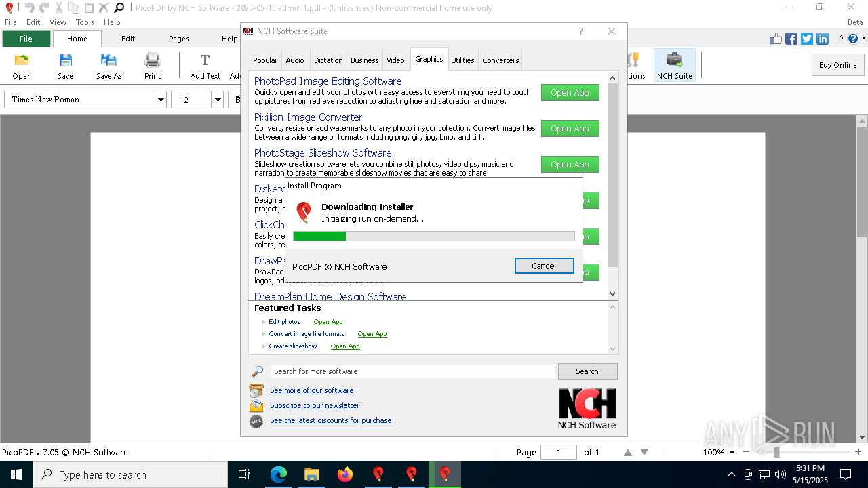Click Open App for PhotoPad Image Editing

click(x=570, y=92)
